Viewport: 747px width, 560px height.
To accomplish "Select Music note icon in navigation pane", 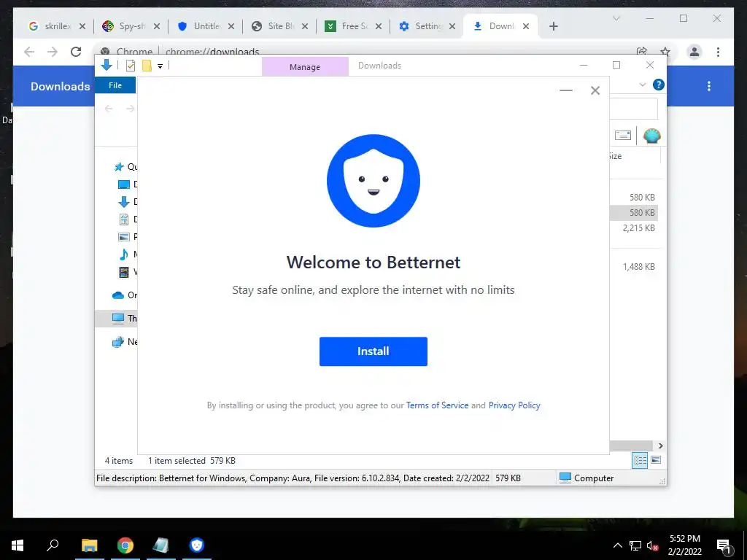I will (124, 254).
